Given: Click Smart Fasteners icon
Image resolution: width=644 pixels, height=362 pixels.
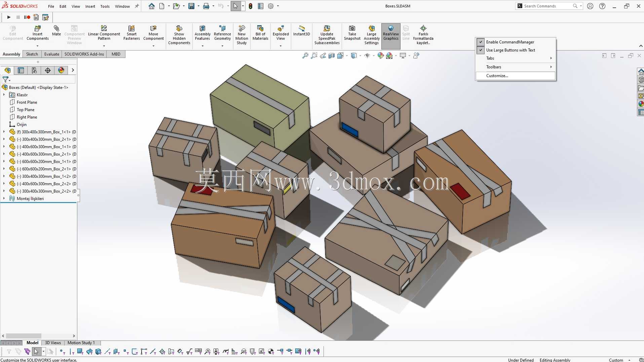Looking at the screenshot, I should (x=131, y=33).
